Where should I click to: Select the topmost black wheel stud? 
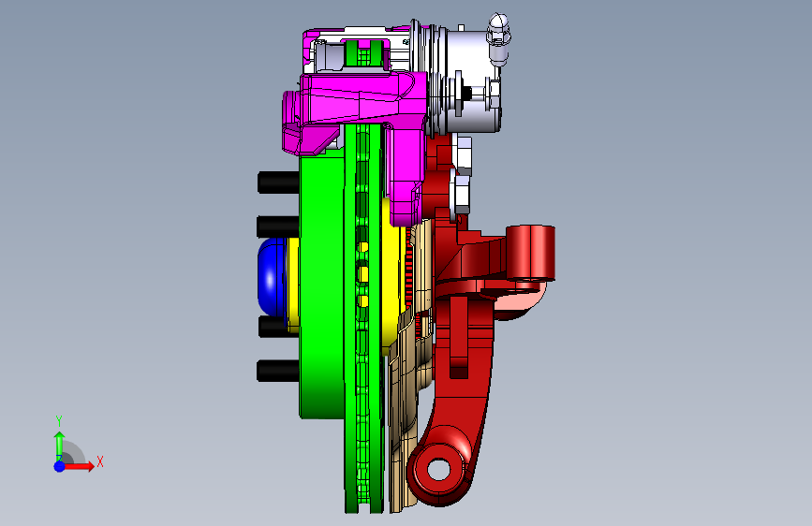point(278,183)
